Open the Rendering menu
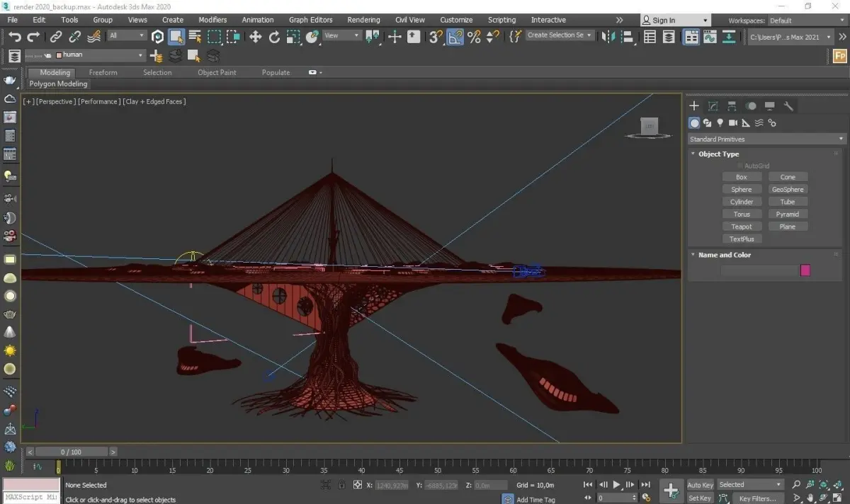 tap(363, 20)
